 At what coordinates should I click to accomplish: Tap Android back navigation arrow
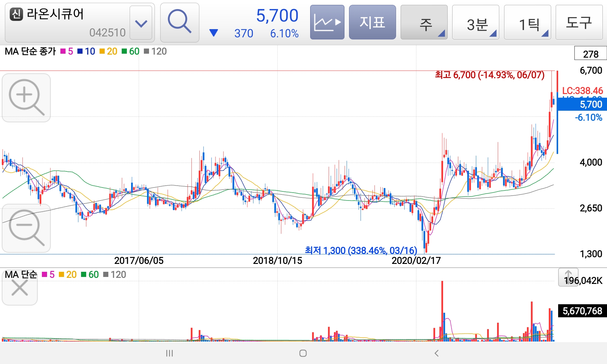436,353
